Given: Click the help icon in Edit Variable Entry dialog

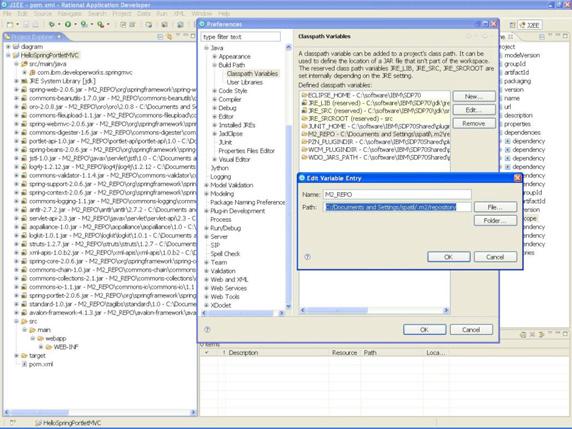Looking at the screenshot, I should 308,257.
